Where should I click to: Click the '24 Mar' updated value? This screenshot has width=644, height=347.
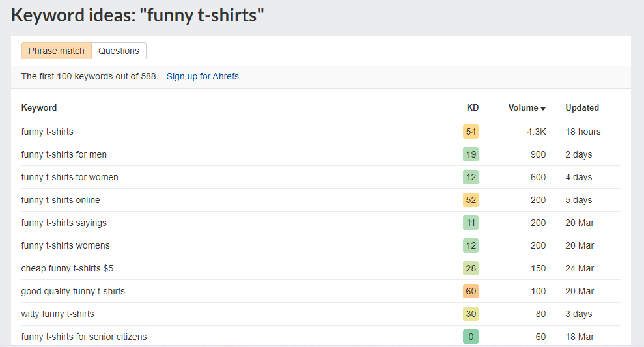click(580, 269)
